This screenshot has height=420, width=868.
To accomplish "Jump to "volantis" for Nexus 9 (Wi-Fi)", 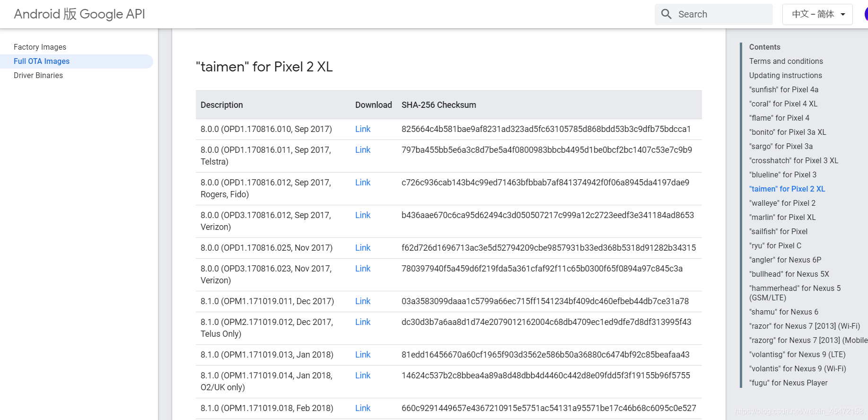I will pos(798,368).
